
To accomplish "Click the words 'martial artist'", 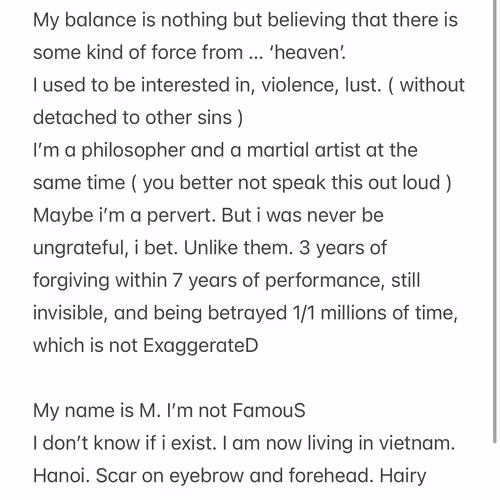I will 303,150.
